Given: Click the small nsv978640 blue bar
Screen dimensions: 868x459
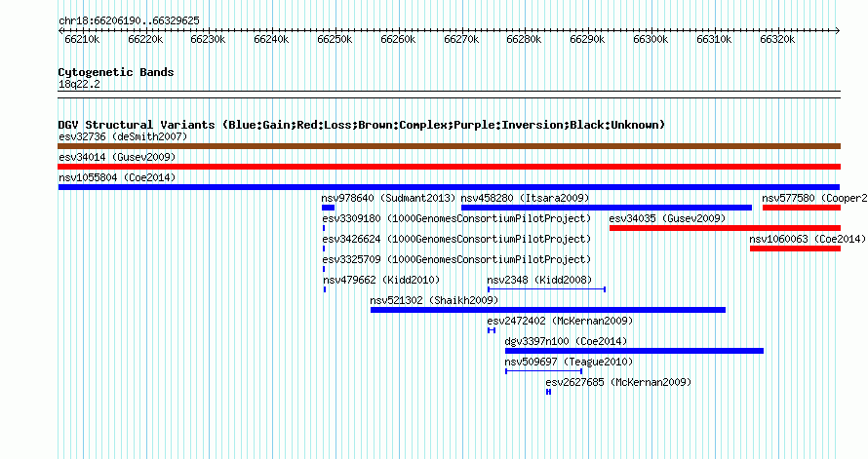Looking at the screenshot, I should click(329, 208).
